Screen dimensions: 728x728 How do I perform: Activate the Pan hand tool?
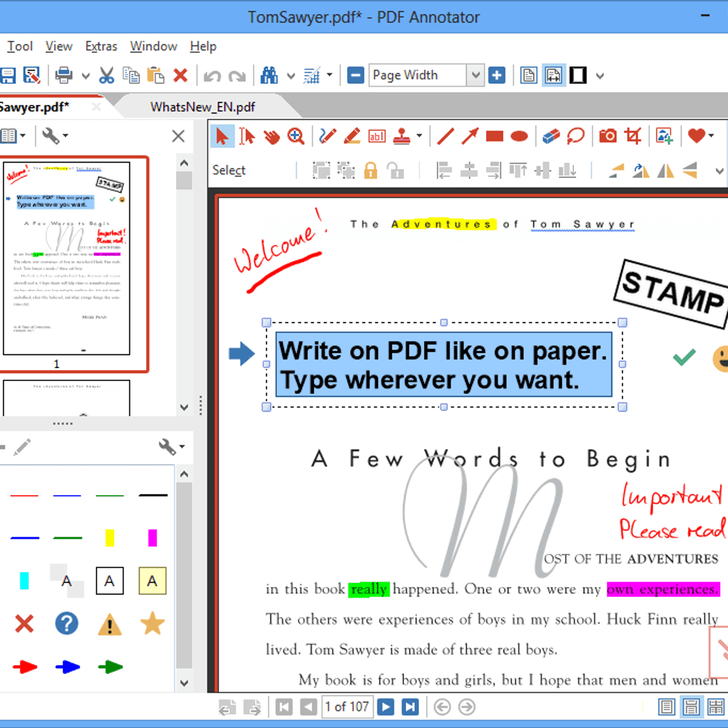[272, 136]
